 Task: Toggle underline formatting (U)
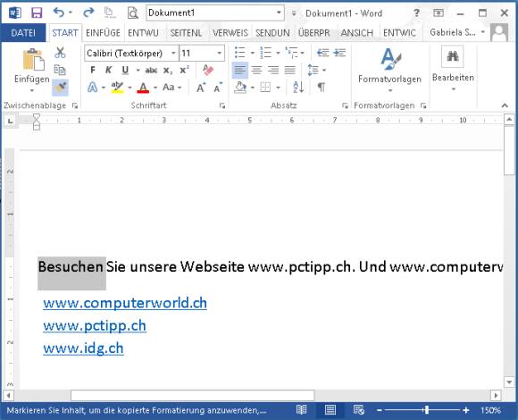coord(125,70)
